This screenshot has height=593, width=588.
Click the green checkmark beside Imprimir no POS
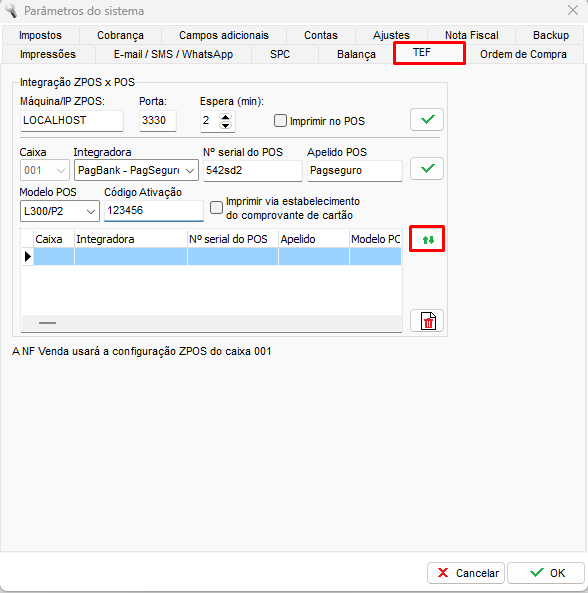click(x=427, y=120)
